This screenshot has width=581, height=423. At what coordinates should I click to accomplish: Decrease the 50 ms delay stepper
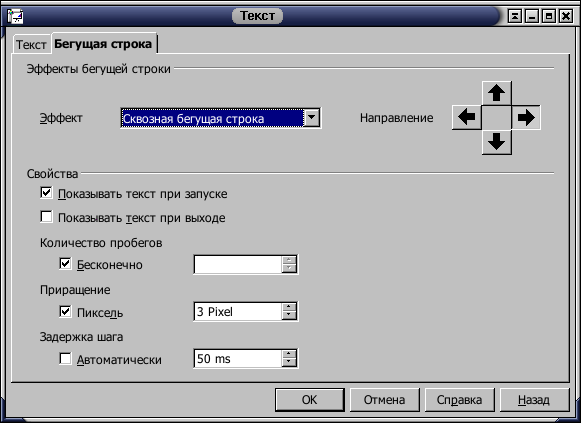pyautogui.click(x=289, y=363)
